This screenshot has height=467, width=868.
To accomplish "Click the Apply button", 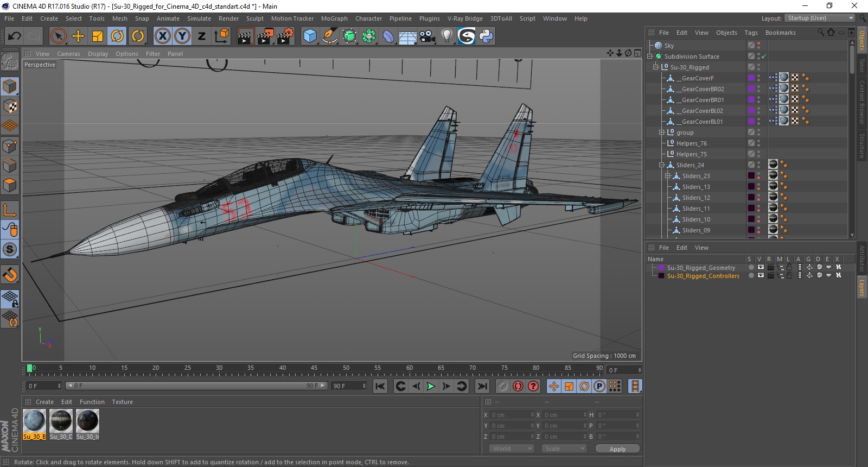I will 617,449.
